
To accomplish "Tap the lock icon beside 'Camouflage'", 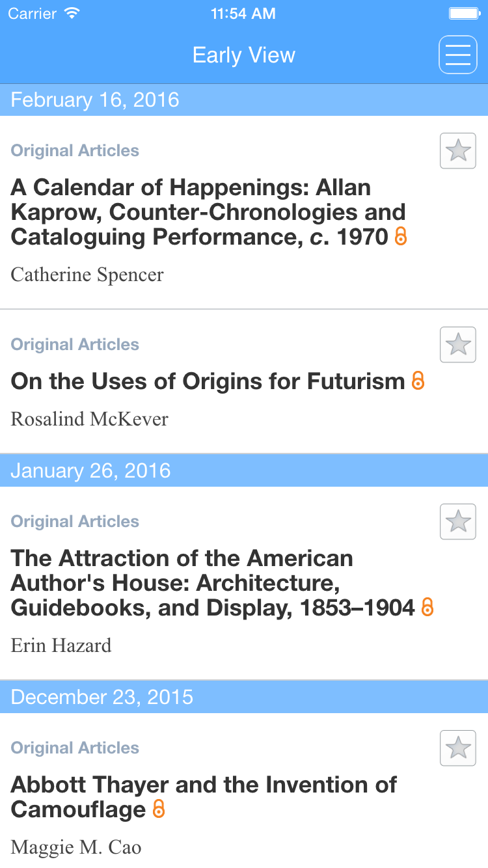I will tap(158, 809).
